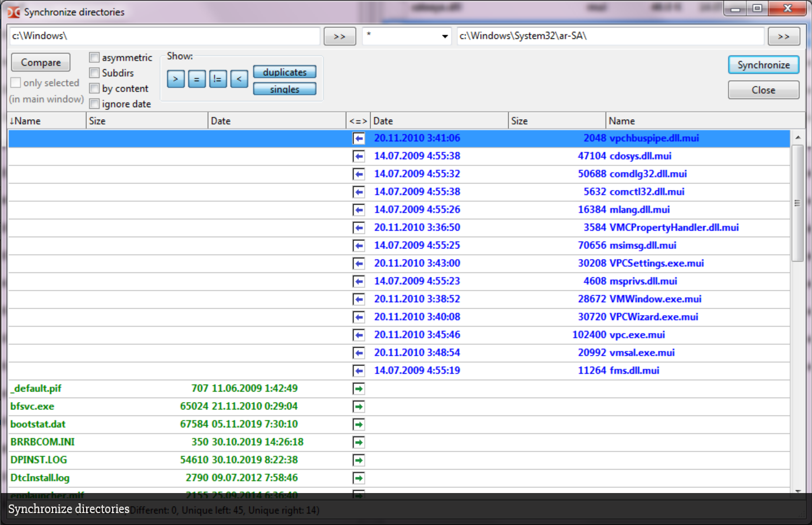Click the Compare button

pyautogui.click(x=41, y=62)
